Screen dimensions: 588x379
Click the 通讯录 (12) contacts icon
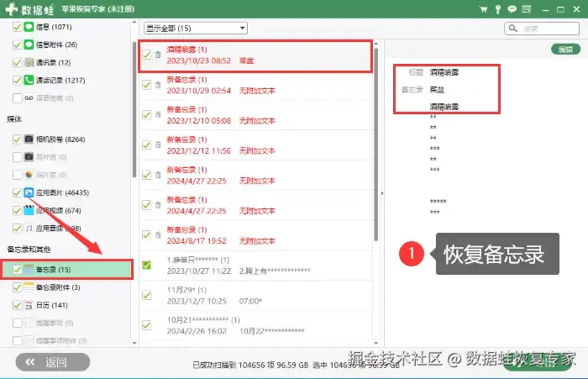pyautogui.click(x=29, y=62)
